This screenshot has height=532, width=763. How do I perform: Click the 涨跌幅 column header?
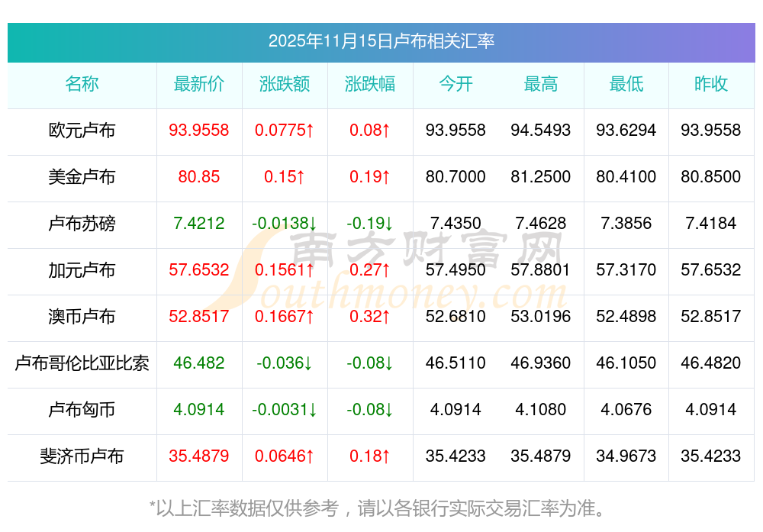tap(370, 84)
